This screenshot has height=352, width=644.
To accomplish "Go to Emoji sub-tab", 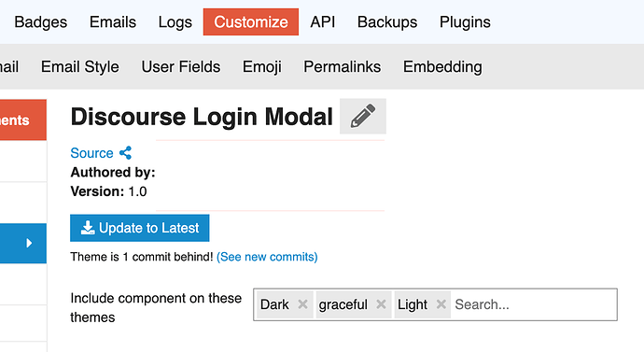I will [262, 66].
